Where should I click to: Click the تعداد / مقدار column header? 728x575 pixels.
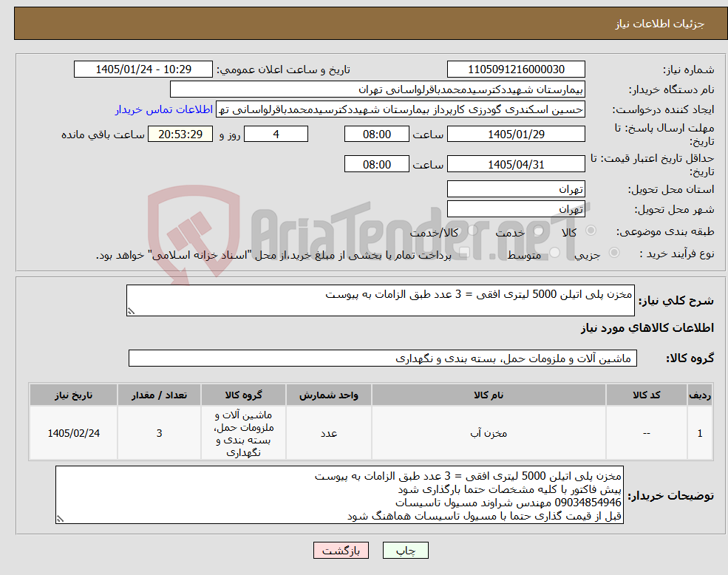tap(159, 395)
